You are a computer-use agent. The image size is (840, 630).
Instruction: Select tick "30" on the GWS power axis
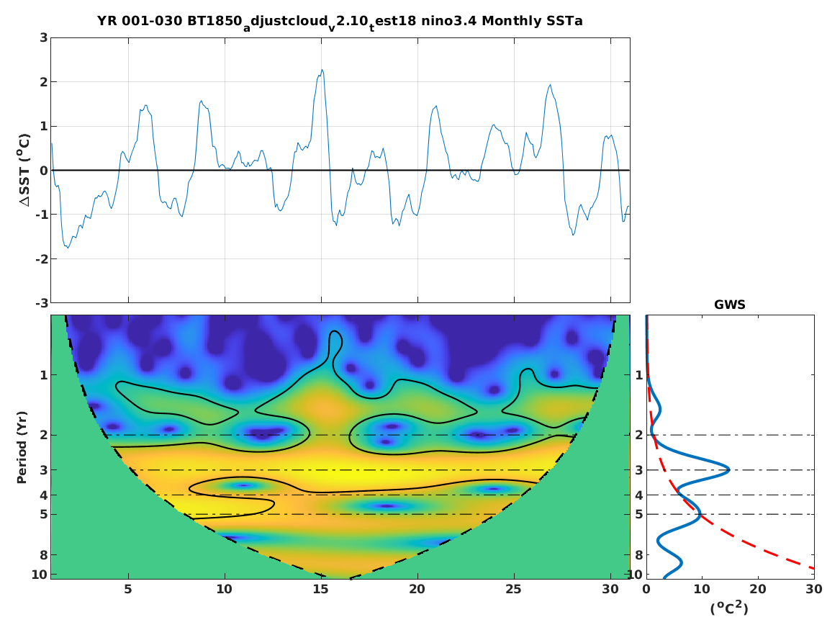814,589
